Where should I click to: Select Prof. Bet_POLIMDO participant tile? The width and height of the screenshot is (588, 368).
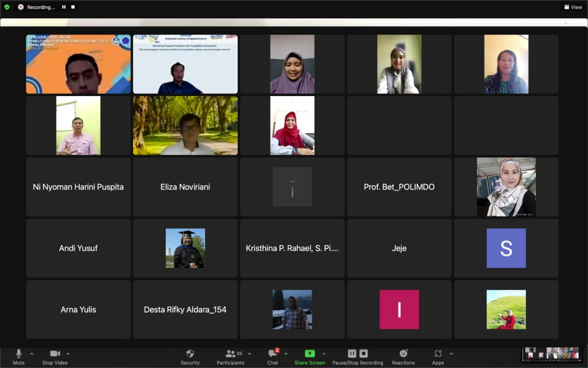coord(399,187)
